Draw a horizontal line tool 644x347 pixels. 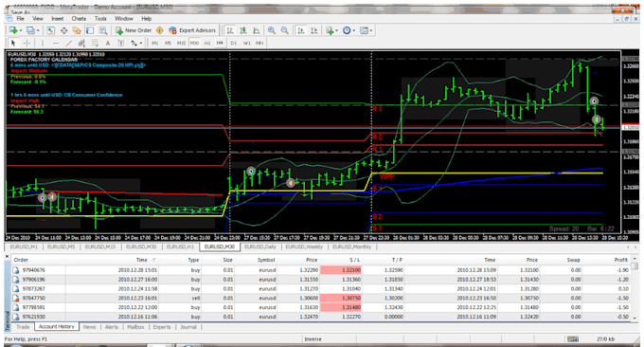[56, 43]
